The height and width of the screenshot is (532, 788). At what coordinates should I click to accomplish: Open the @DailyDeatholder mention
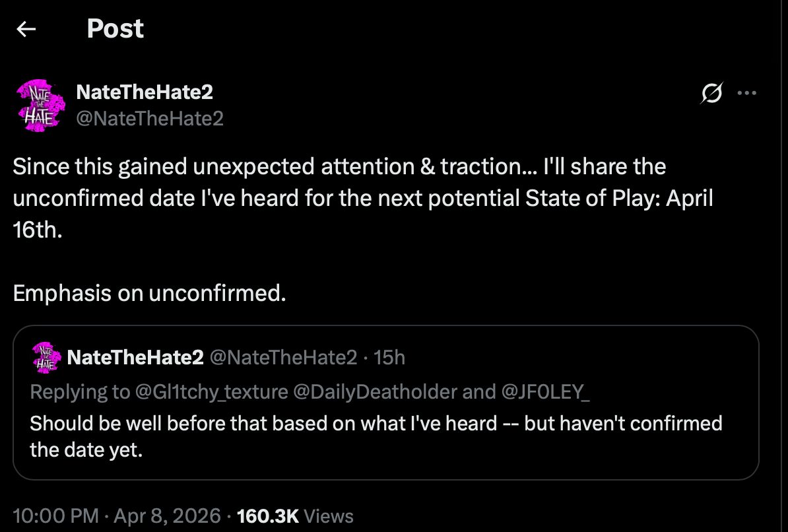[x=375, y=391]
